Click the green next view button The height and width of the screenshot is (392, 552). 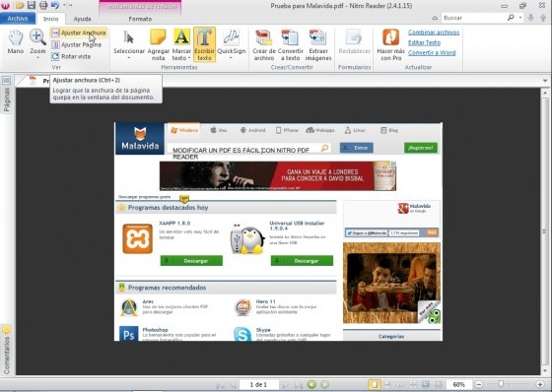point(324,384)
